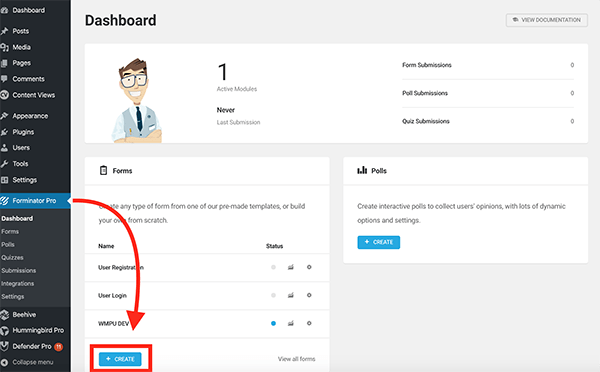Click the Settings sliders icon in sidebar

pyautogui.click(x=4, y=180)
